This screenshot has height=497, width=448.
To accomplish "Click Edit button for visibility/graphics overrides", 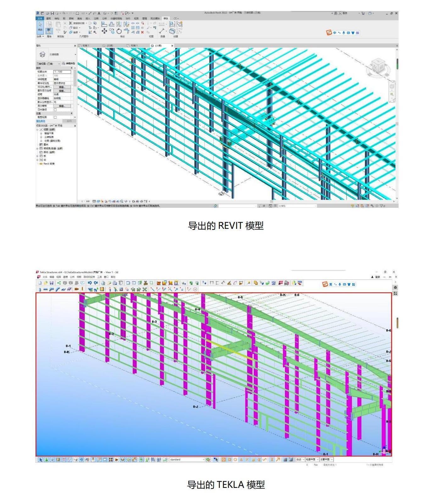I will [x=62, y=87].
